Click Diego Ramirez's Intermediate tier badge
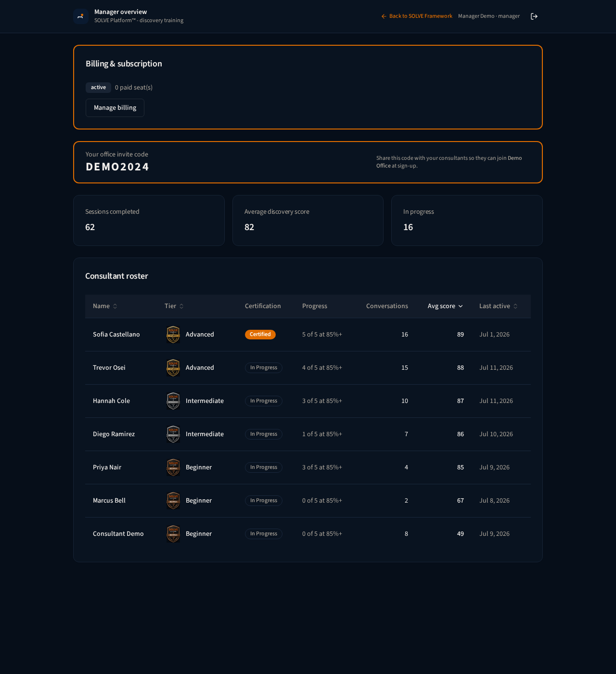The width and height of the screenshot is (616, 674). (173, 434)
